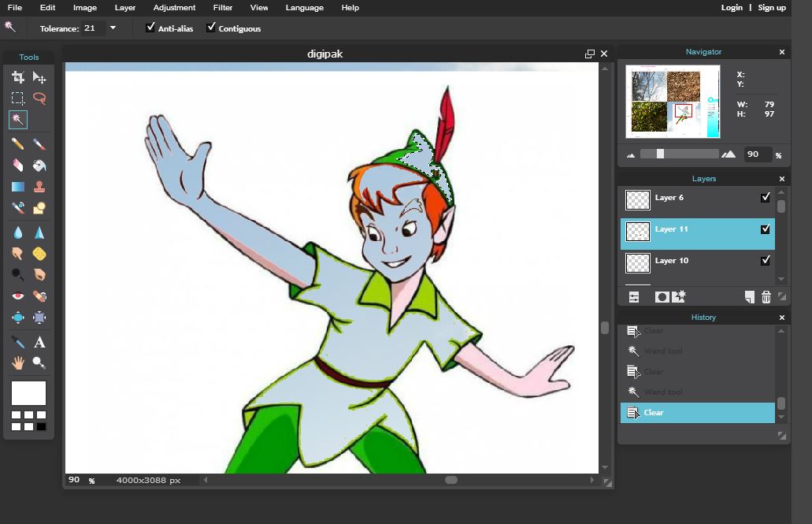Select the Dodge tool
The height and width of the screenshot is (524, 812).
[x=18, y=275]
